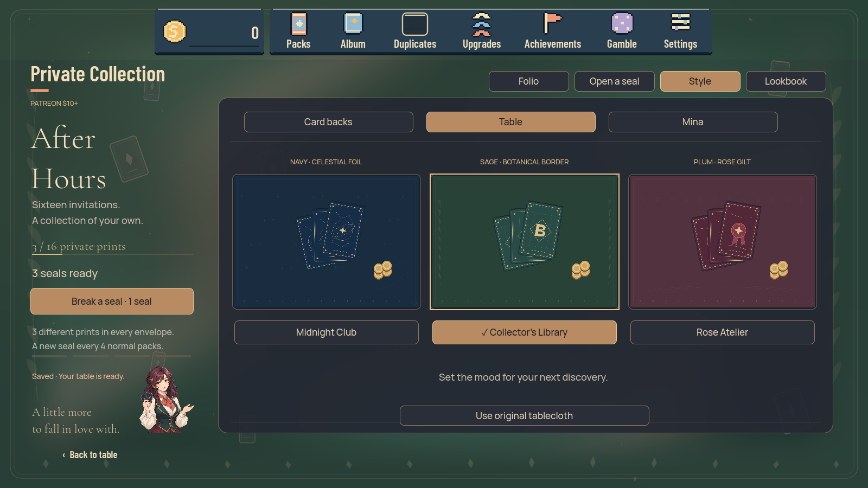The height and width of the screenshot is (488, 868).
Task: Click the 'Private Collection' heading
Action: 98,74
